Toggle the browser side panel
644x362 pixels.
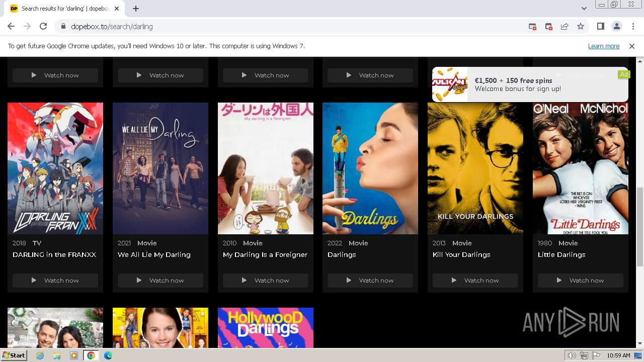[x=600, y=27]
